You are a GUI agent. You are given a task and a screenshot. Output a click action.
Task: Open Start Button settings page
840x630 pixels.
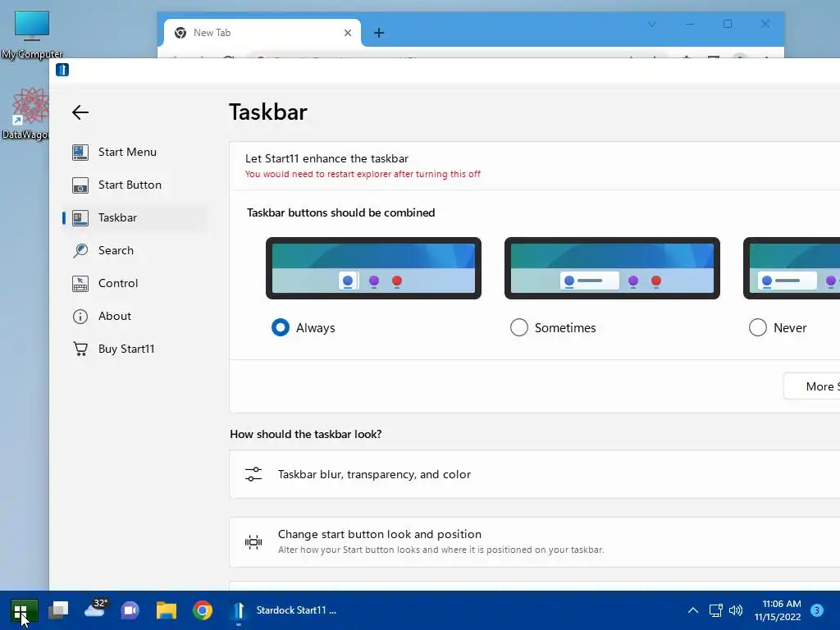[x=135, y=185]
